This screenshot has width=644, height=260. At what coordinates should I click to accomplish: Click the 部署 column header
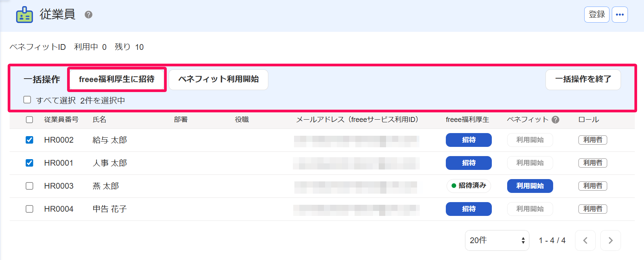click(181, 120)
